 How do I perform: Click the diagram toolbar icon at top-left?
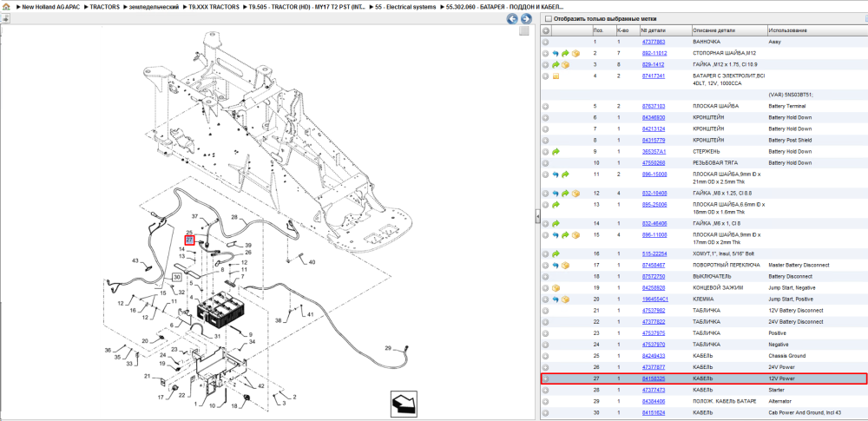tap(5, 18)
